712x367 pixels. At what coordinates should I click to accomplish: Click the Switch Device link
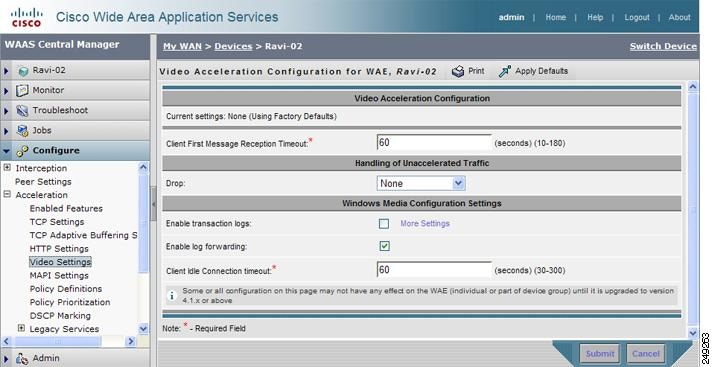[663, 46]
